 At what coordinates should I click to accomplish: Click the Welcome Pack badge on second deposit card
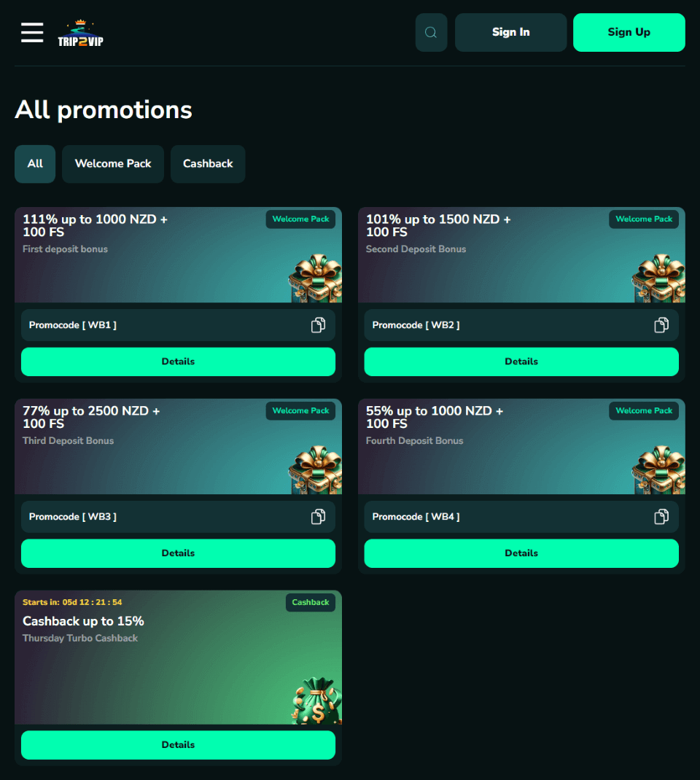(x=644, y=219)
